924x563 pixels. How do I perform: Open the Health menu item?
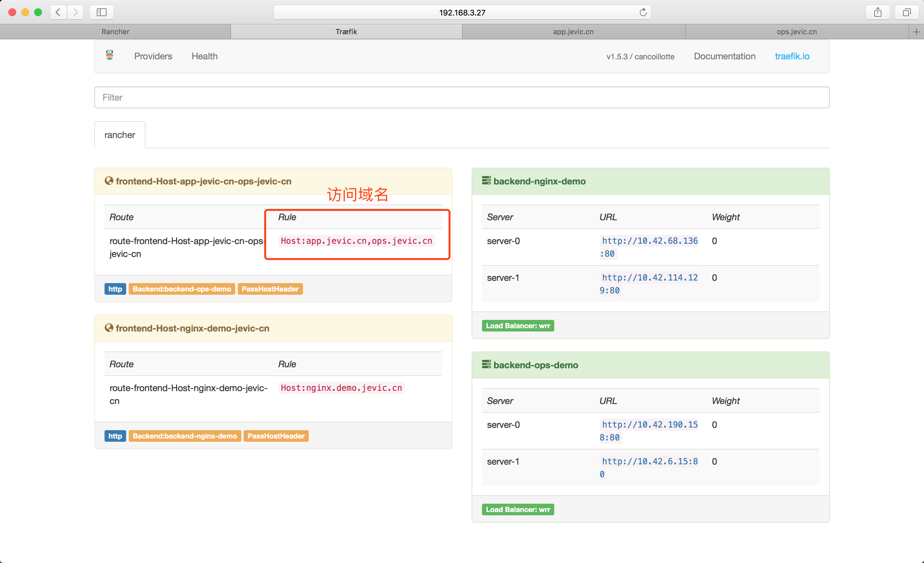204,56
